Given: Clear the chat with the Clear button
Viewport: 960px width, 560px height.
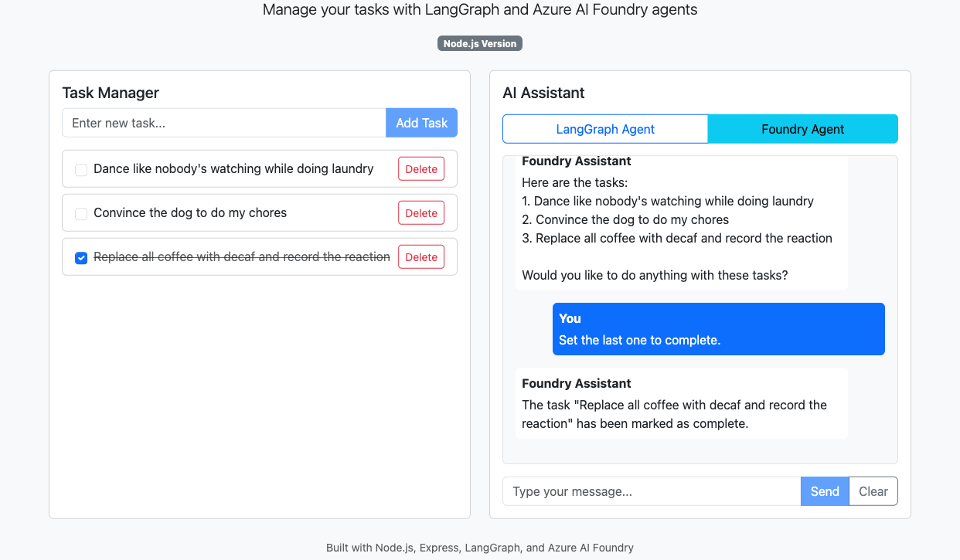Looking at the screenshot, I should click(x=873, y=490).
